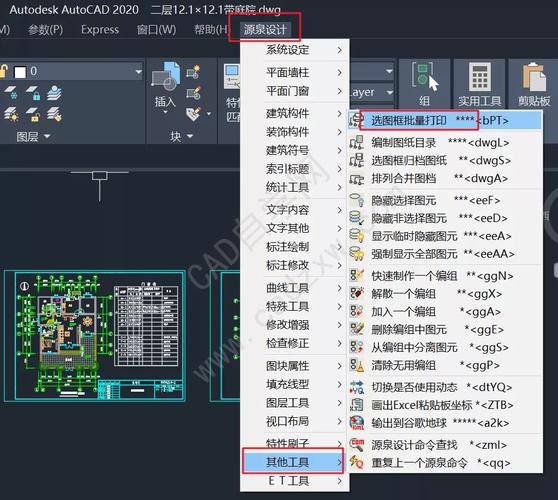Choose 索引标题 in the menu
Viewport: 558px width, 500px height.
288,169
